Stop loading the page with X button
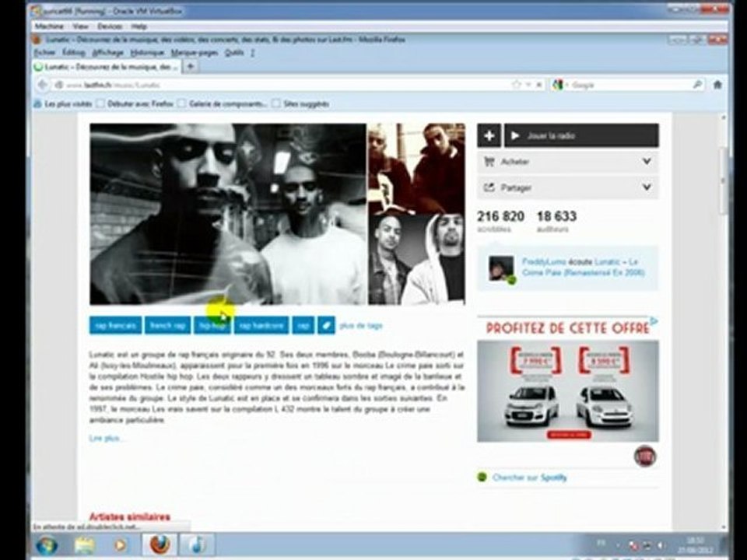Image resolution: width=747 pixels, height=560 pixels. point(539,84)
